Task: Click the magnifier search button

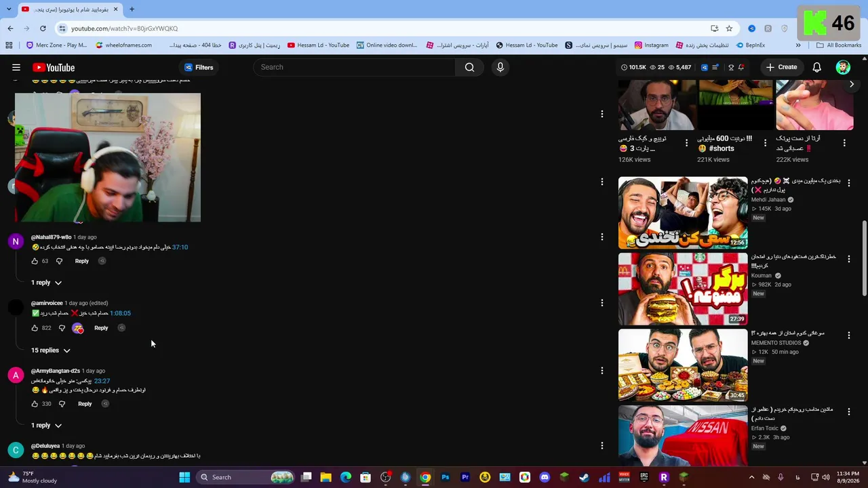Action: click(x=469, y=67)
